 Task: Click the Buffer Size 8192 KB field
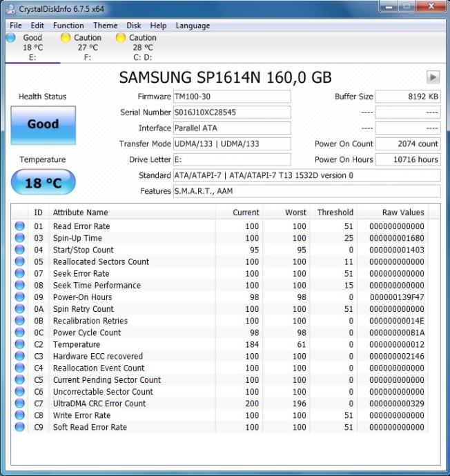tap(408, 97)
